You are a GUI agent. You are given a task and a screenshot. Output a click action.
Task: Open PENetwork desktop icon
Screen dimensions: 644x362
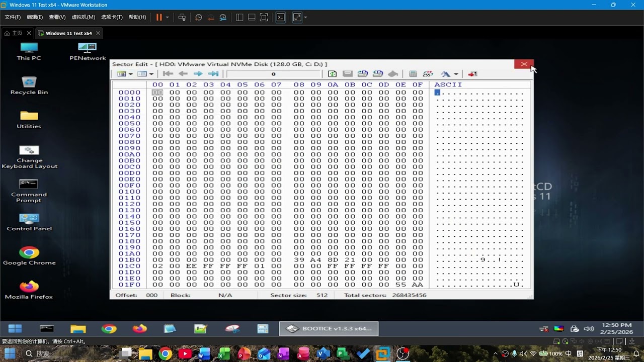click(x=88, y=51)
